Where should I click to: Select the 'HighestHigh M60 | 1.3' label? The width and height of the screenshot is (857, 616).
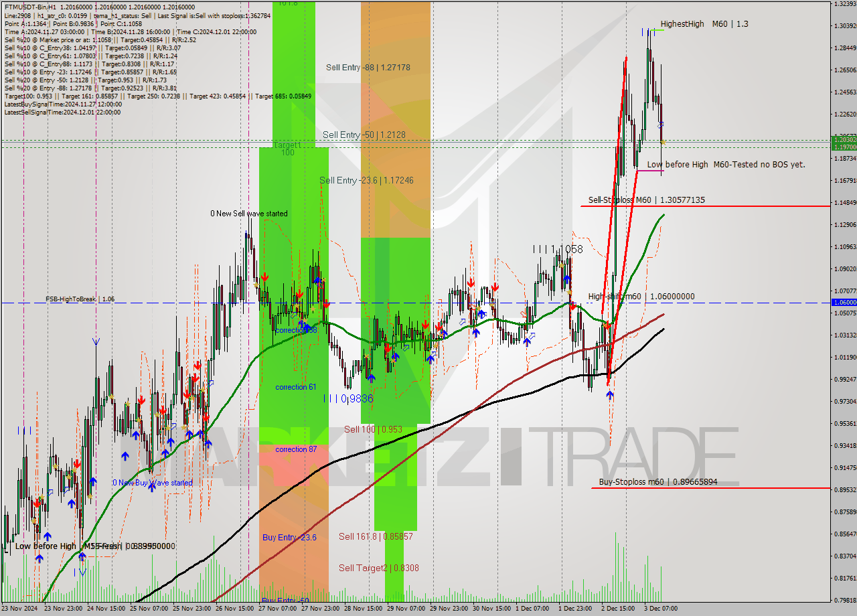[x=704, y=23]
